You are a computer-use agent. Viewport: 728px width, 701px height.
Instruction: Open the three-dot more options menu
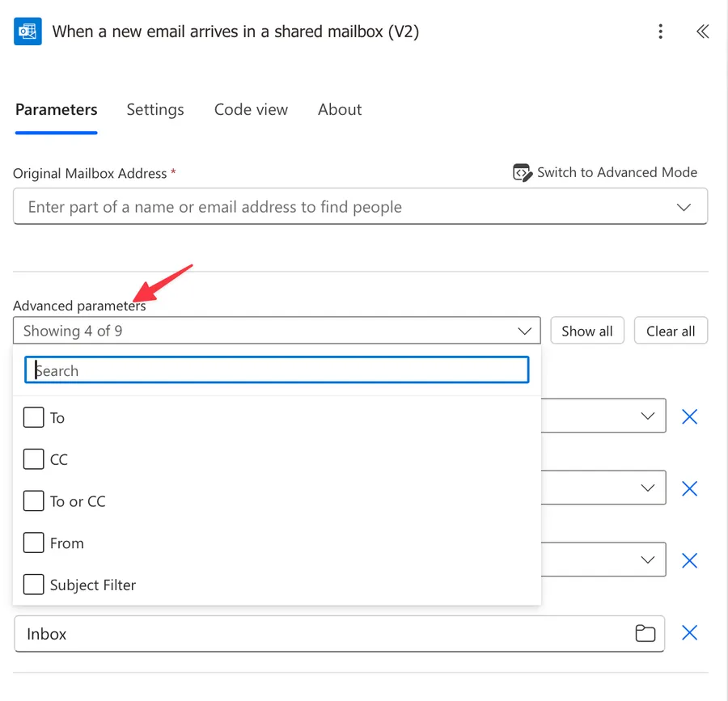(x=661, y=32)
